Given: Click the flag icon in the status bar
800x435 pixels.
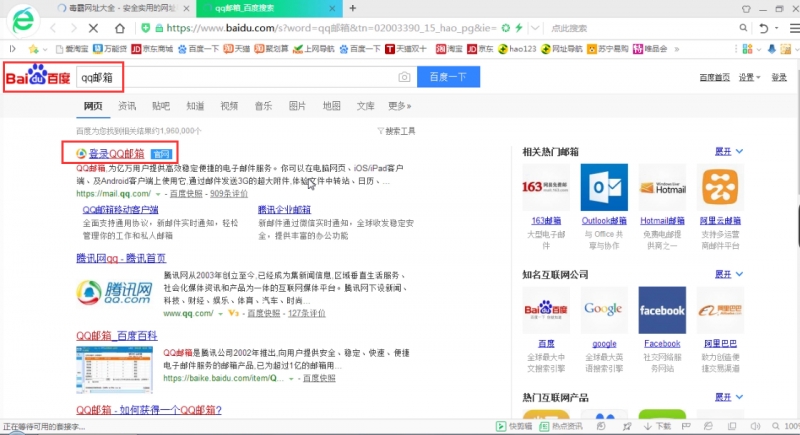Looking at the screenshot, I should point(686,426).
